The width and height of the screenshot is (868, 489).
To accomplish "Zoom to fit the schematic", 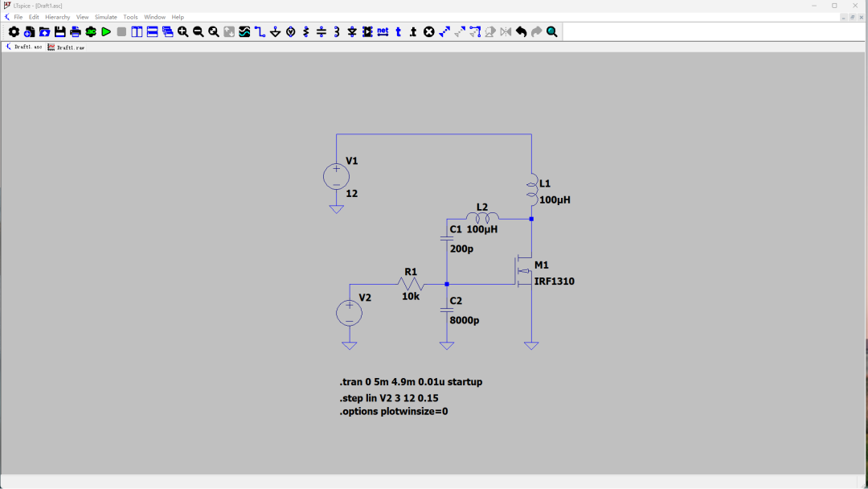I will point(214,32).
